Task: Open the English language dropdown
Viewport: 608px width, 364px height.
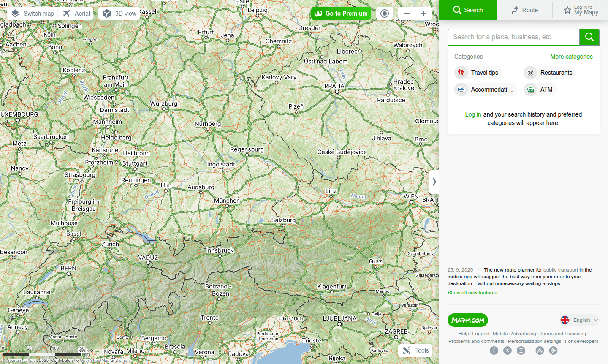Action: coord(579,320)
